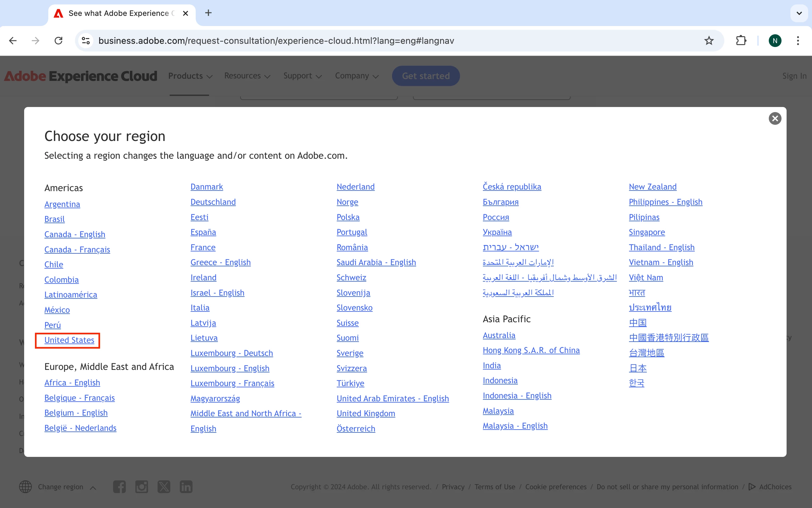
Task: Click the Facebook icon in footer
Action: tap(119, 486)
